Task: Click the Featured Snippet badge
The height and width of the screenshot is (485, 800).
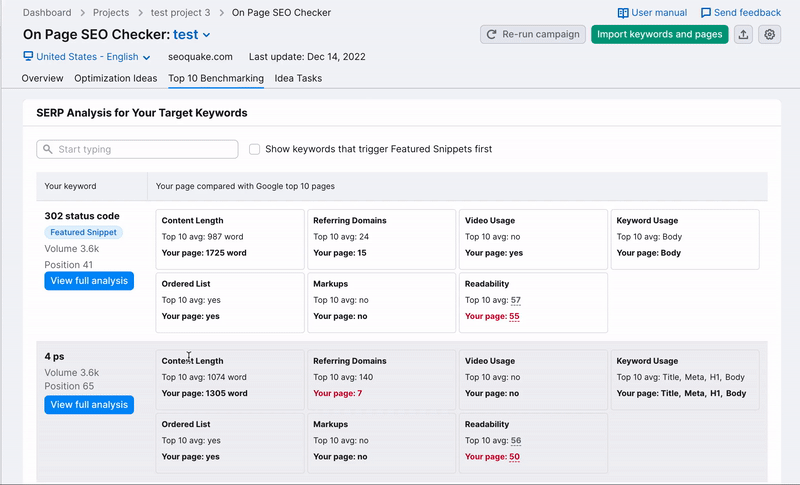Action: (x=83, y=232)
